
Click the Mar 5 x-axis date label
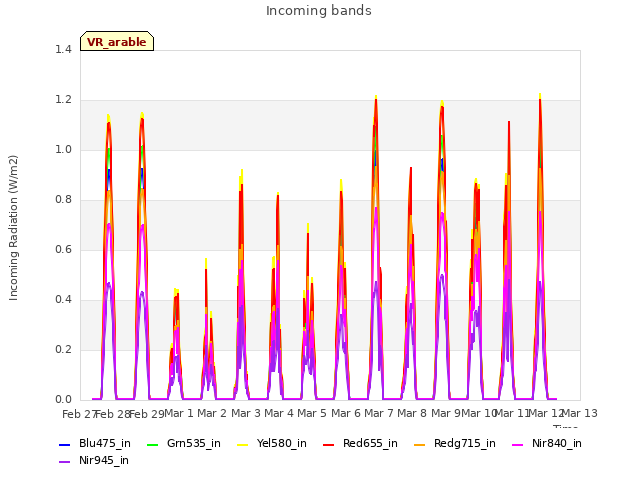pos(312,413)
